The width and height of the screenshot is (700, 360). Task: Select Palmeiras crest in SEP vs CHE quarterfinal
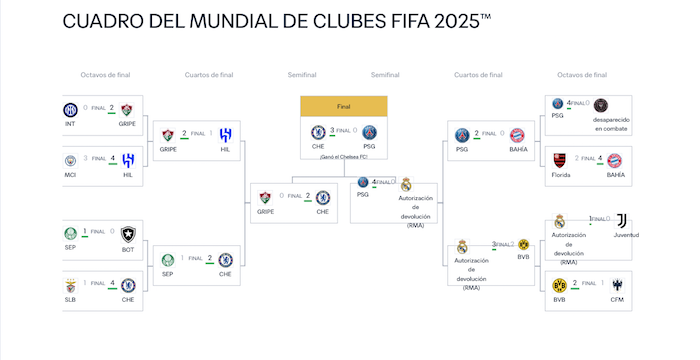pyautogui.click(x=168, y=260)
